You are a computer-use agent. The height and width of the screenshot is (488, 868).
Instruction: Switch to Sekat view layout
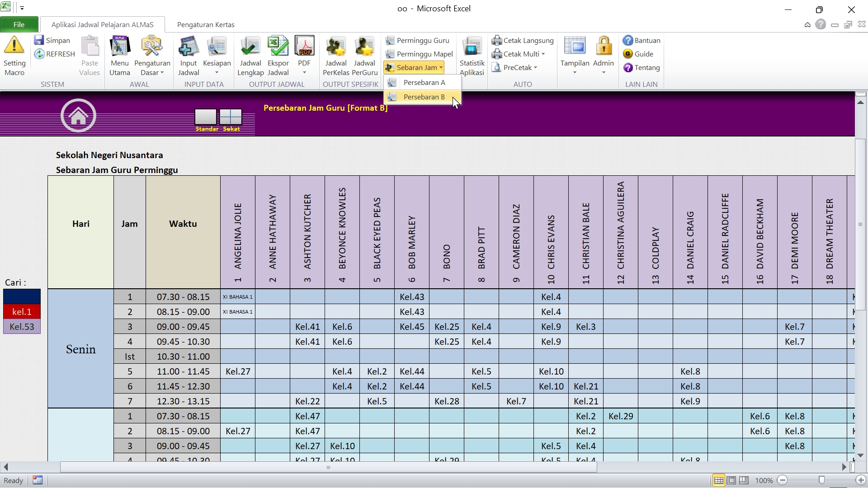(x=231, y=117)
